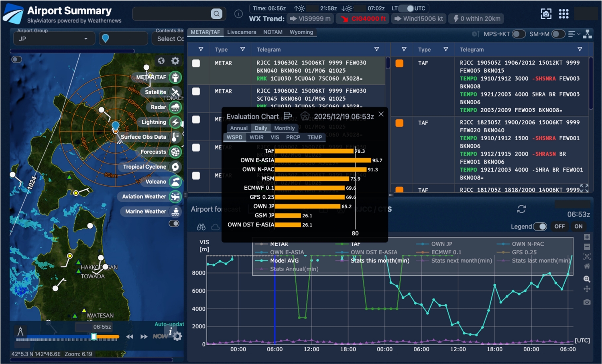Toggle the SM→M unit switch
Screen dimensions: 602x364
tap(558, 34)
